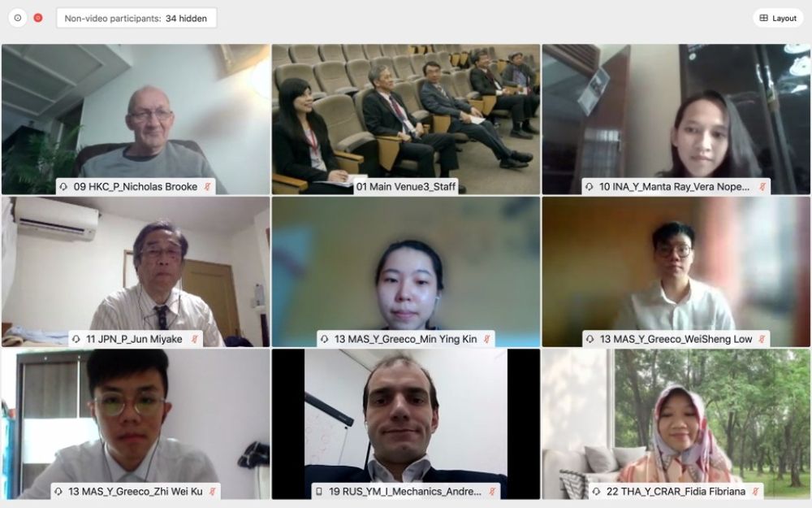Image resolution: width=812 pixels, height=508 pixels.
Task: Click the 22 THA_Y_CRAR_Fidia Fibriana name label
Action: [676, 492]
